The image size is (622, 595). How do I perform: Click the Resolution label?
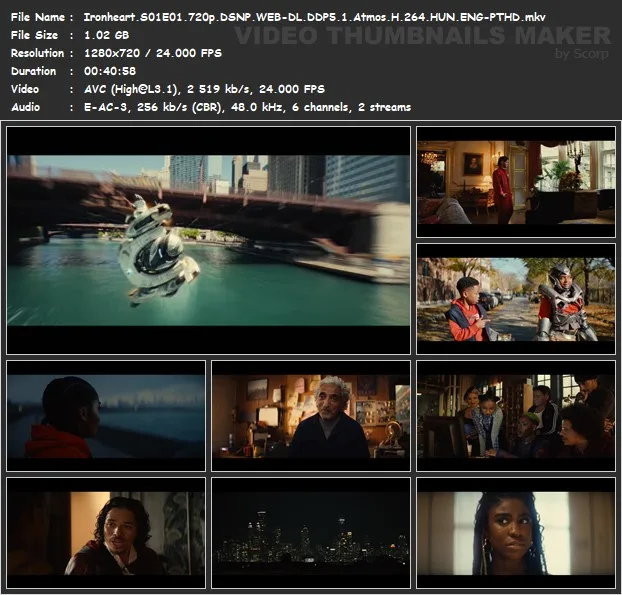(37, 53)
